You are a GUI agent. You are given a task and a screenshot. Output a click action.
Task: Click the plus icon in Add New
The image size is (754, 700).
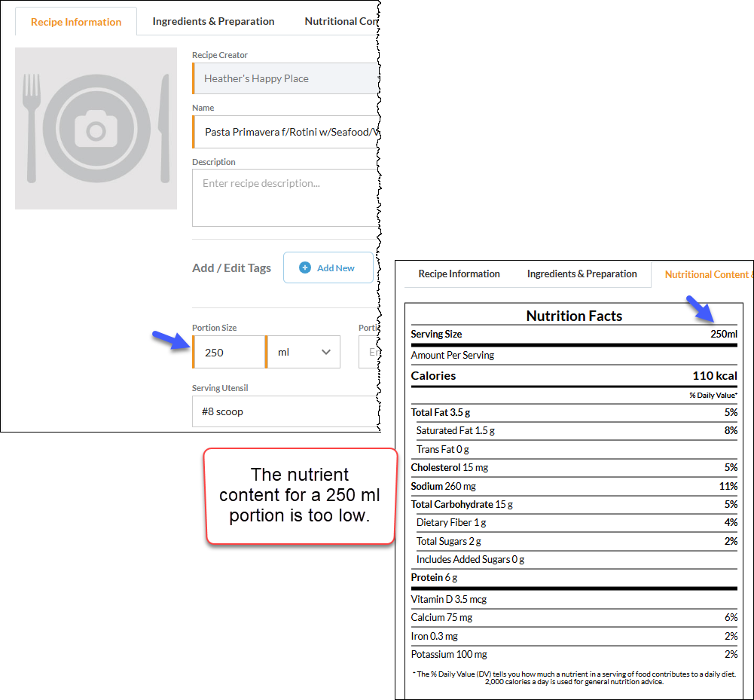click(x=305, y=267)
